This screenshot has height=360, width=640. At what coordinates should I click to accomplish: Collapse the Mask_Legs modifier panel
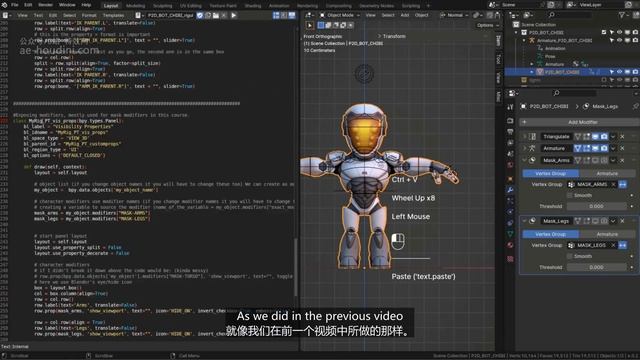coord(524,221)
